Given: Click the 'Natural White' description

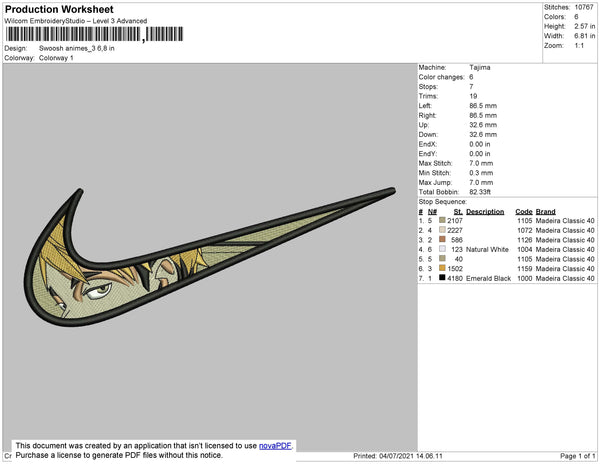Looking at the screenshot, I should [x=487, y=249].
